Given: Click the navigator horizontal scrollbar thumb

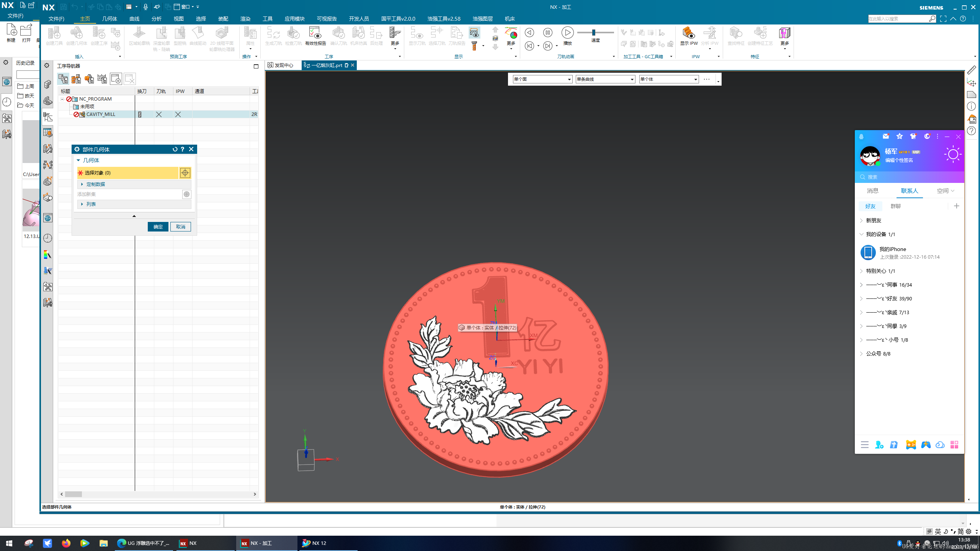Looking at the screenshot, I should click(73, 494).
